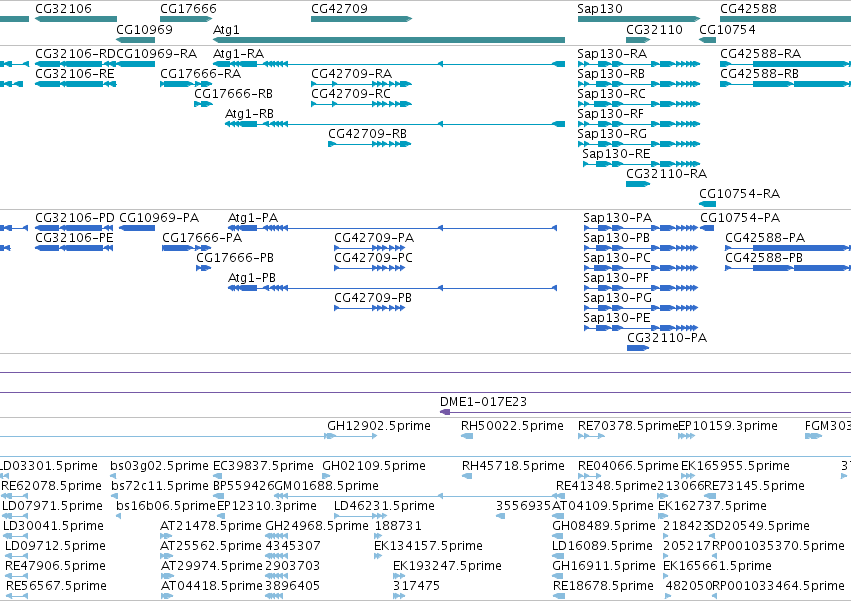Select EST EK134157.5prime
The height and width of the screenshot is (601, 851).
(380, 556)
